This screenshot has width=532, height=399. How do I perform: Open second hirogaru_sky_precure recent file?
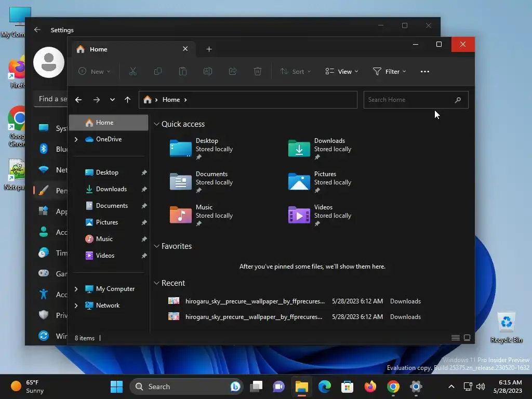click(295, 317)
